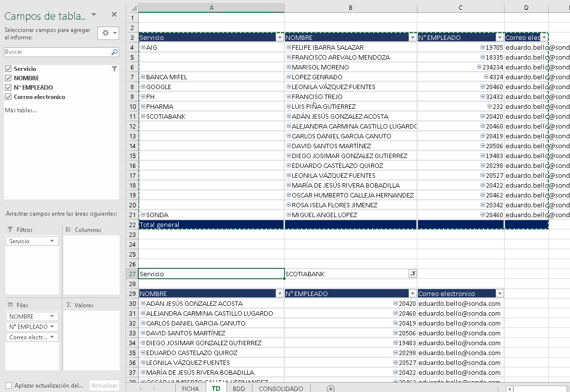The height and width of the screenshot is (392, 570).
Task: Collapse the employee number 234234 item
Action: [x=479, y=67]
